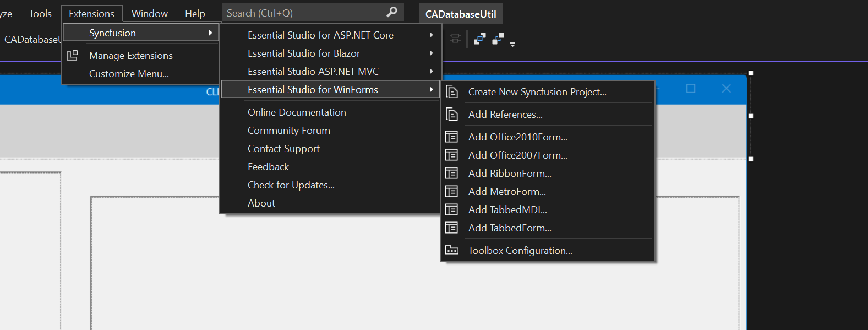868x330 pixels.
Task: Open the Window menu
Action: pyautogui.click(x=150, y=14)
